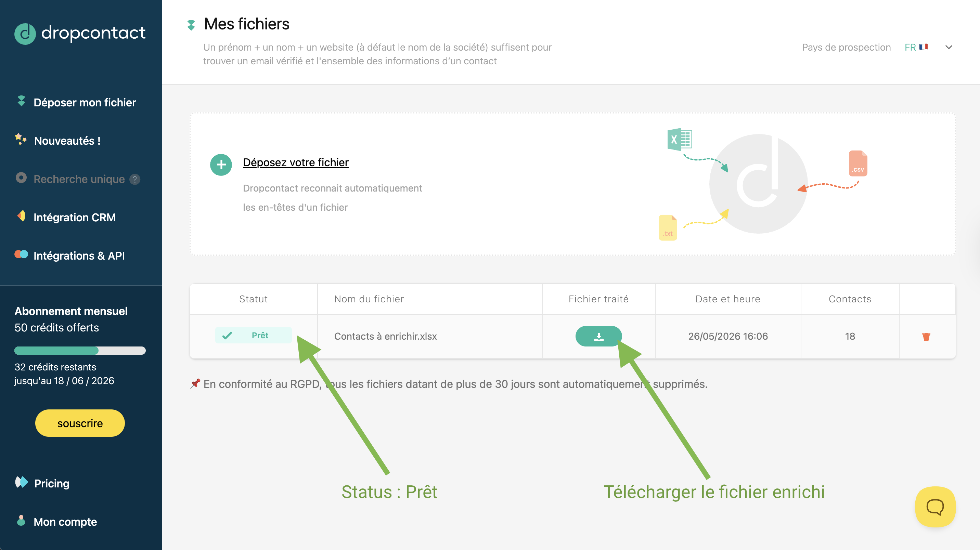Click the 50 crédits offerts text
The image size is (980, 550).
click(x=57, y=327)
